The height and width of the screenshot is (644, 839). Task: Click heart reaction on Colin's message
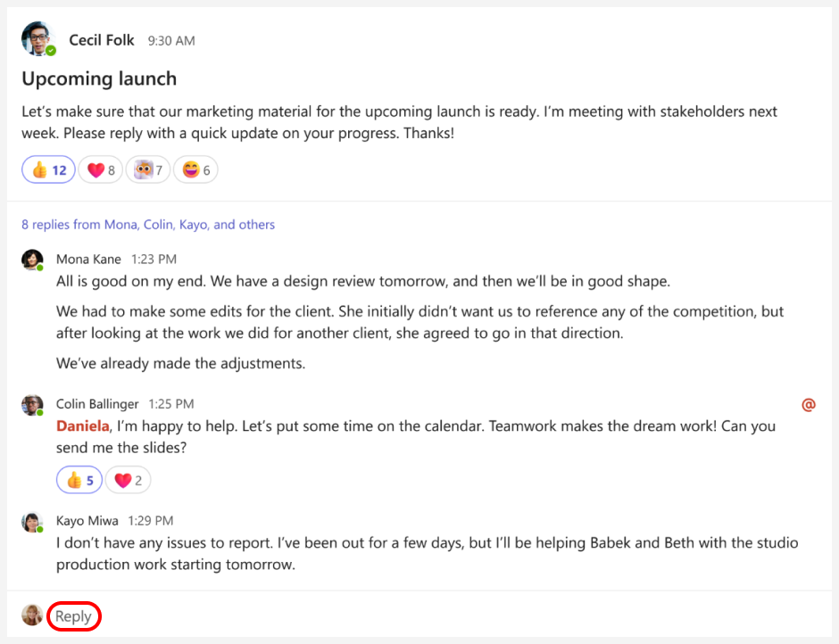pyautogui.click(x=128, y=481)
